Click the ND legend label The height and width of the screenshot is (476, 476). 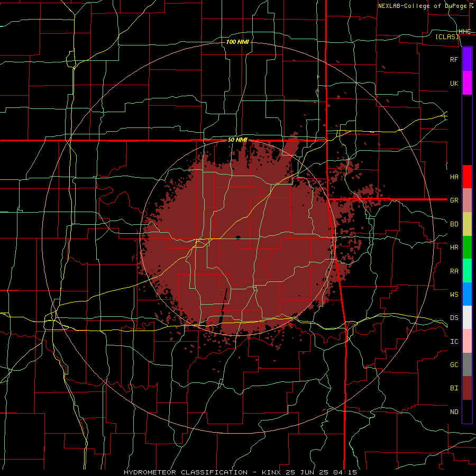pyautogui.click(x=454, y=411)
